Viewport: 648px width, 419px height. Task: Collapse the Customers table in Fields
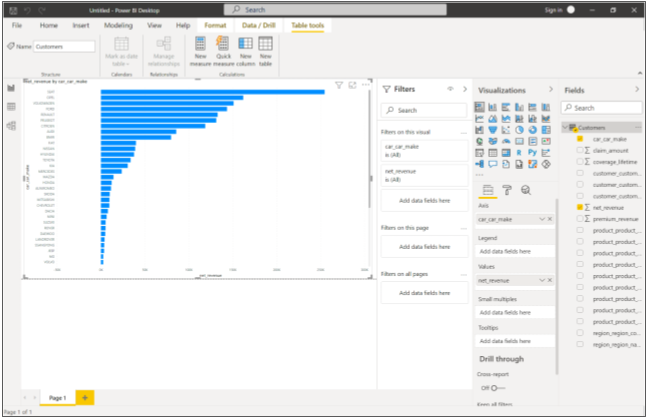click(565, 128)
